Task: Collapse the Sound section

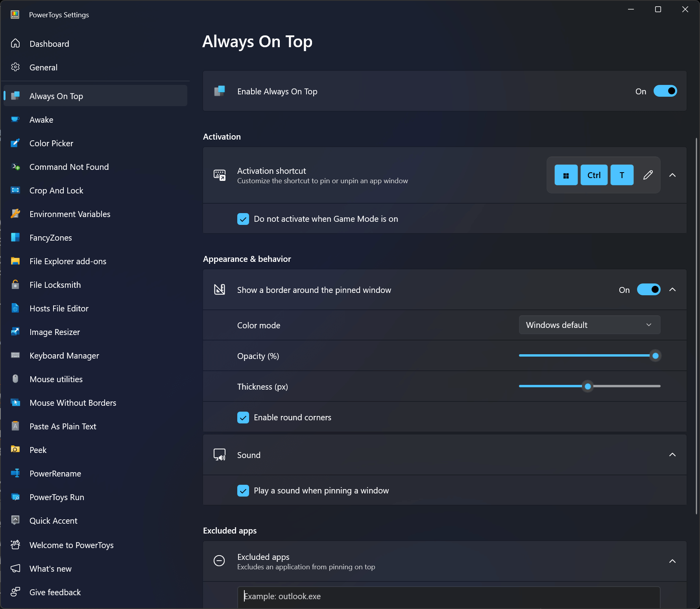Action: 672,454
